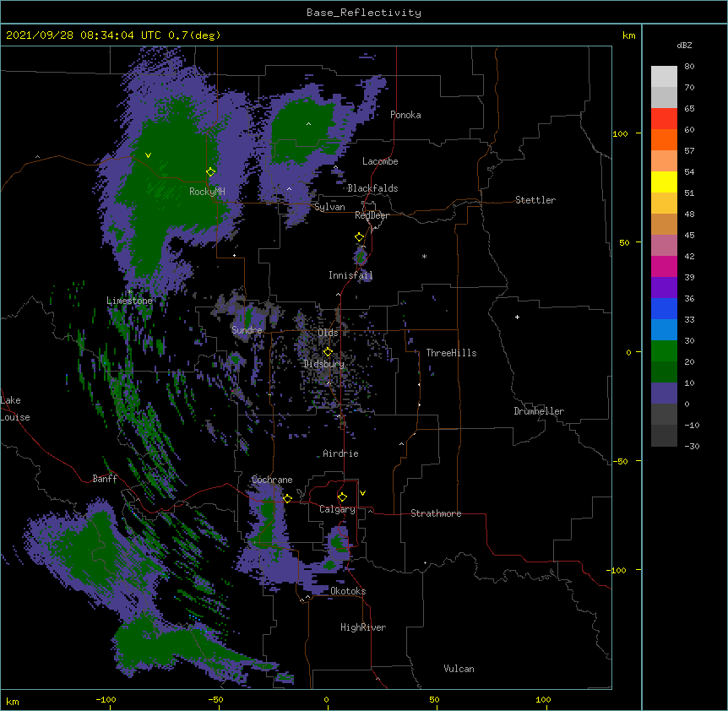Click the 0 tick on bottom axis
Viewport: 728px width, 711px height.
(326, 699)
